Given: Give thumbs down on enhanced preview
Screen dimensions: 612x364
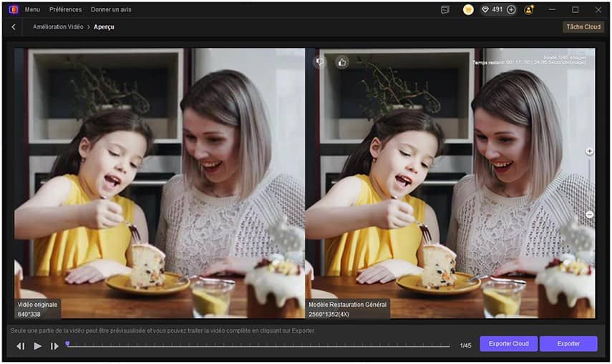Looking at the screenshot, I should [320, 62].
